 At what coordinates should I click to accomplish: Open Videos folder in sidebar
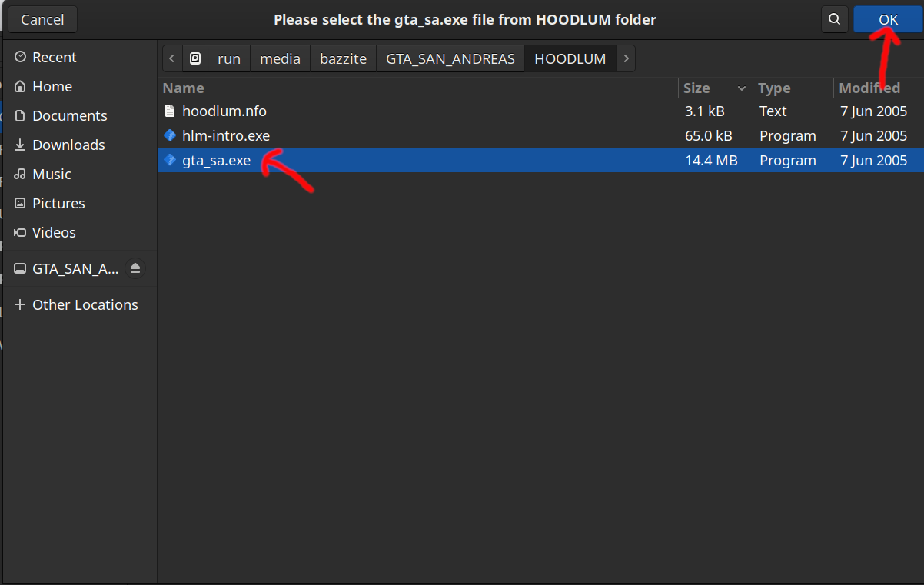pyautogui.click(x=80, y=232)
